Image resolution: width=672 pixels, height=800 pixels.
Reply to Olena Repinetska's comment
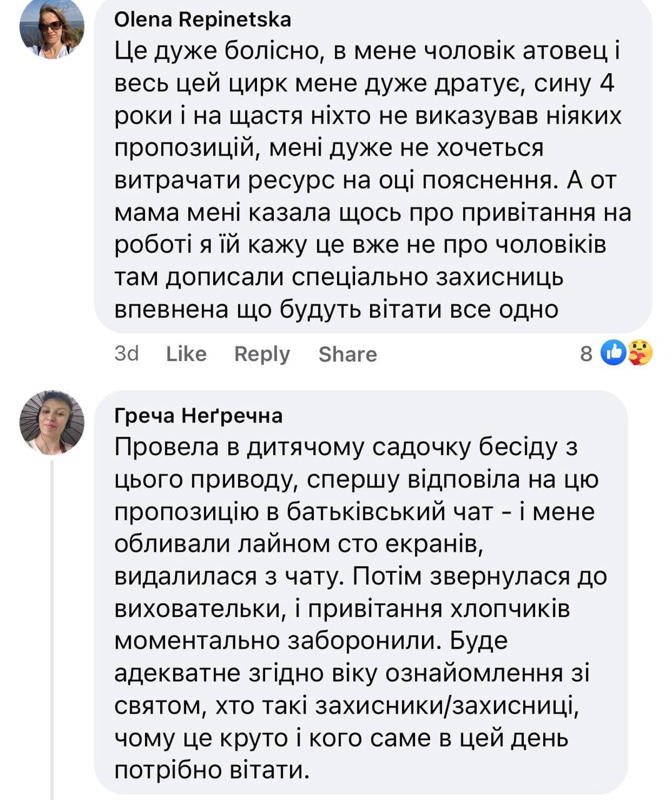tap(262, 354)
